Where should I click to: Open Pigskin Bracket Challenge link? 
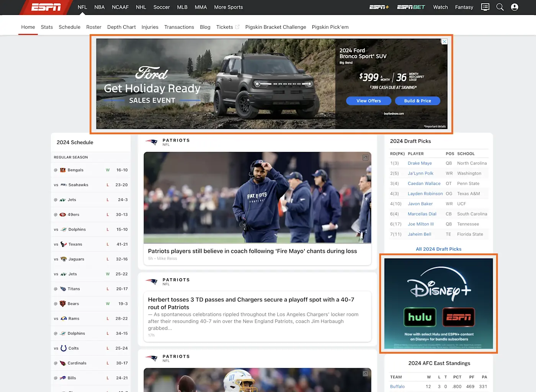click(276, 27)
